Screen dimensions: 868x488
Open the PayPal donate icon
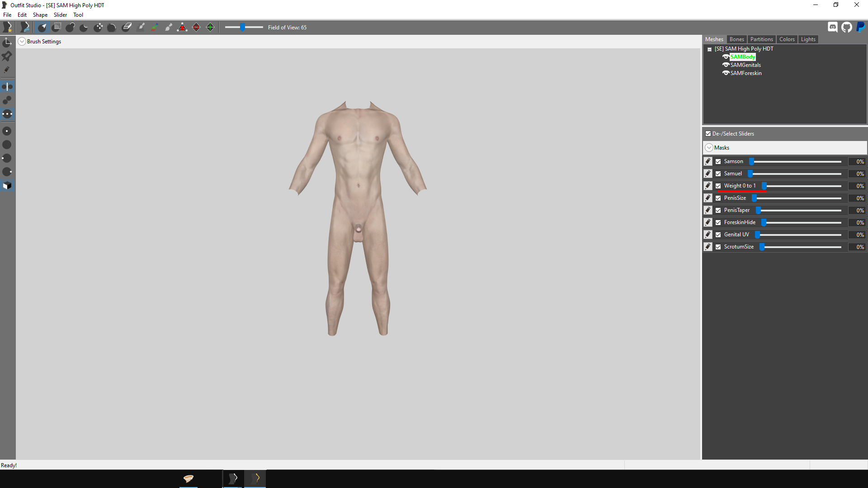[x=860, y=27]
